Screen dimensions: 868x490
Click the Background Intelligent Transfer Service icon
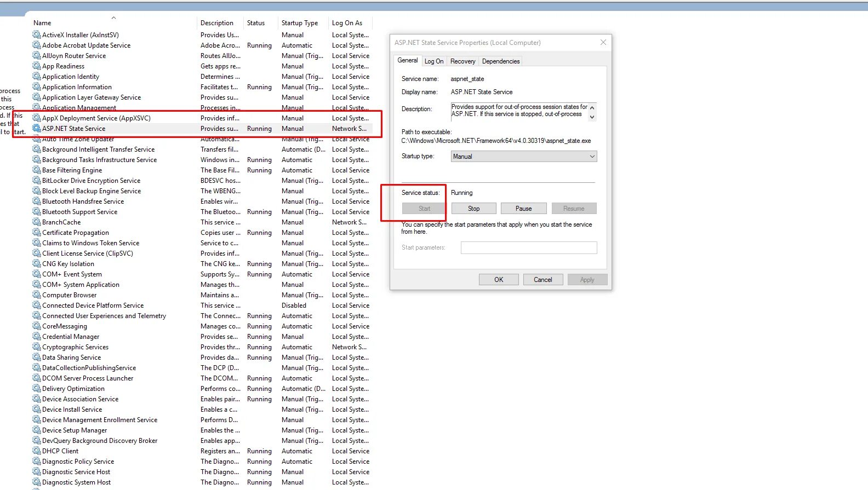click(37, 149)
